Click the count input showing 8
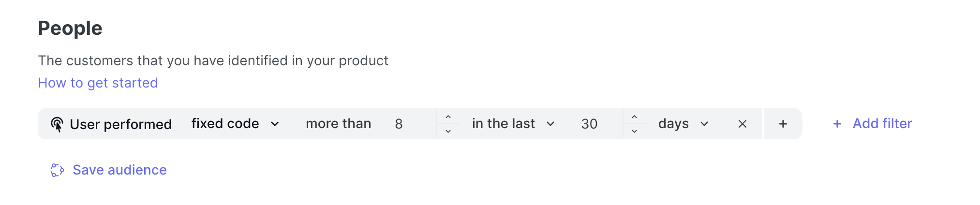This screenshot has width=980, height=205. pos(411,124)
